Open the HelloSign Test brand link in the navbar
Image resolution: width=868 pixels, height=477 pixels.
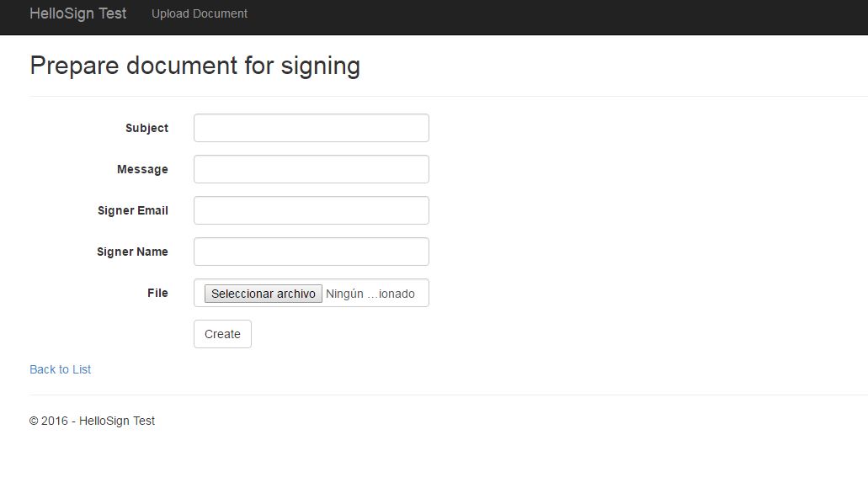click(78, 13)
